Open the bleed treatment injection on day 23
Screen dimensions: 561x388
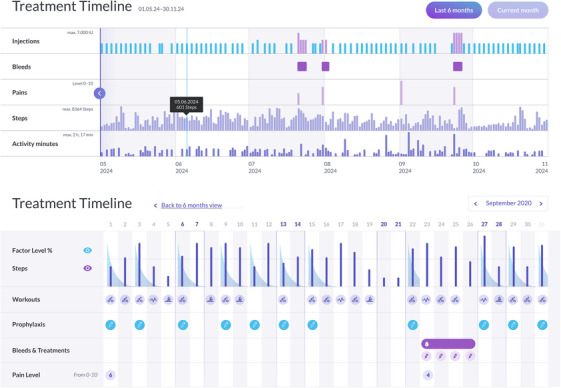(426, 356)
